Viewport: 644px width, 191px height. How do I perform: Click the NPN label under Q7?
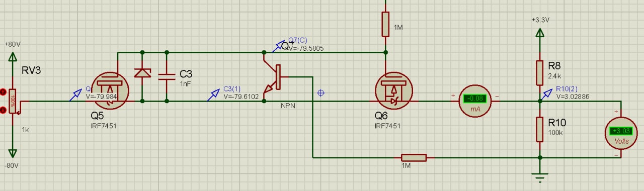click(x=288, y=106)
